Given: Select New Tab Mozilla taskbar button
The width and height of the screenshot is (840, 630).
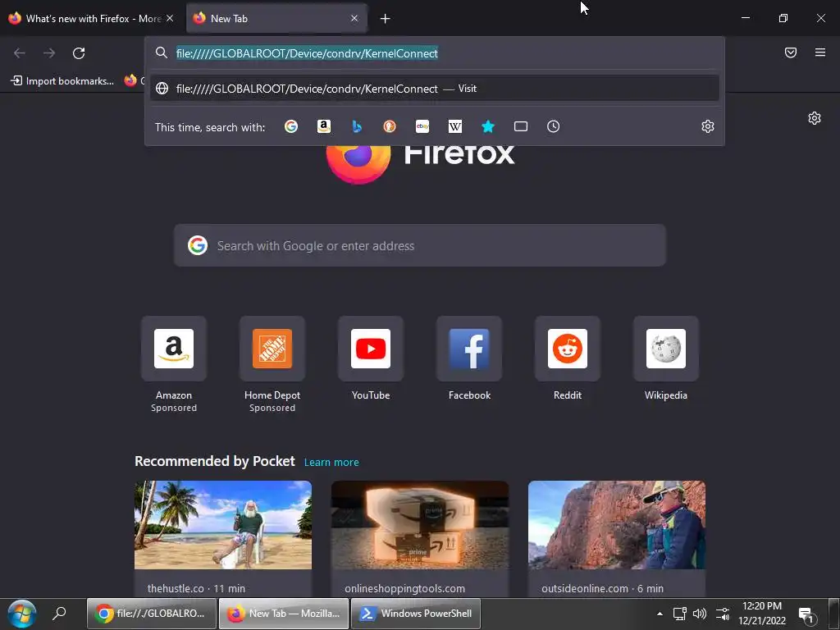Looking at the screenshot, I should [284, 614].
